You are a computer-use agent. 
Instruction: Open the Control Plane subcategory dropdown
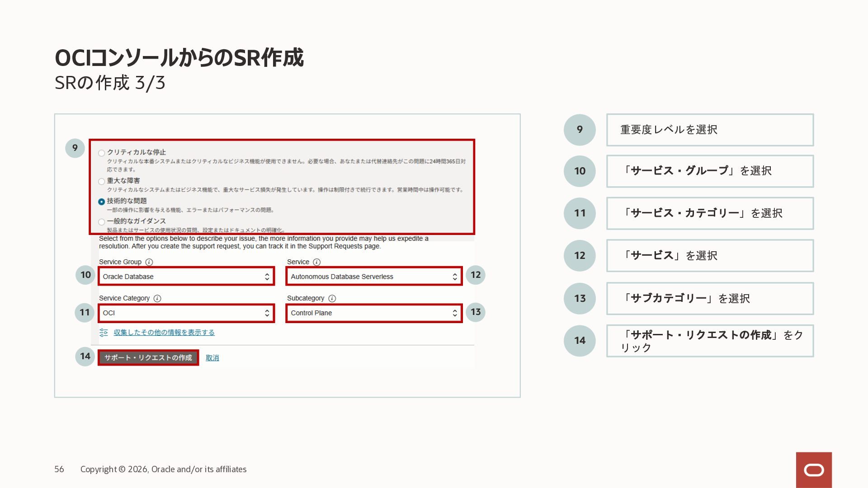(x=373, y=313)
